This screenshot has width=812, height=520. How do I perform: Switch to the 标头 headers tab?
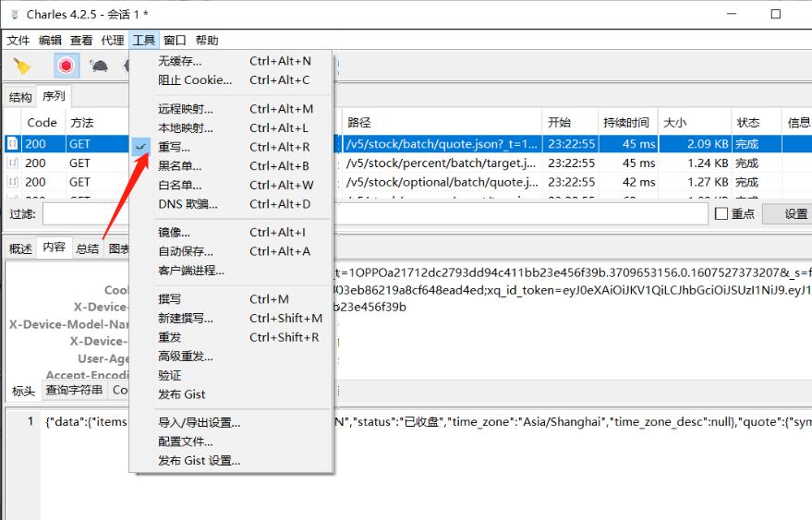click(23, 392)
